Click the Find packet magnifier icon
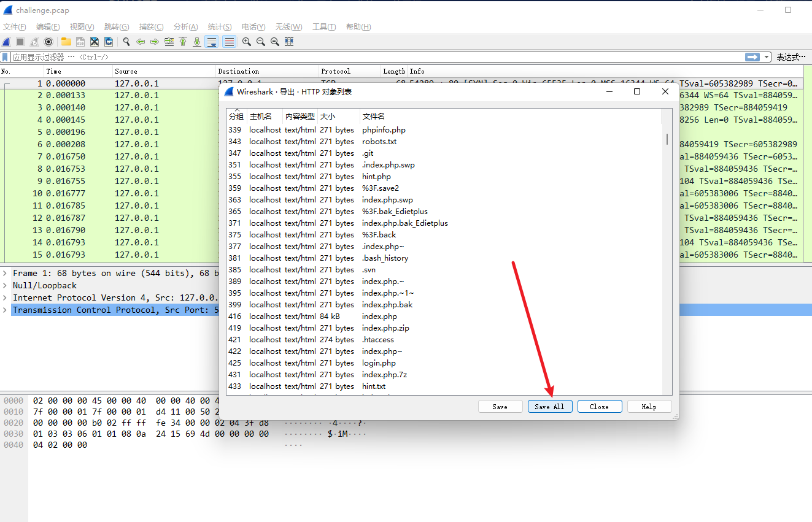Screen dimensions: 812x522 click(x=126, y=42)
